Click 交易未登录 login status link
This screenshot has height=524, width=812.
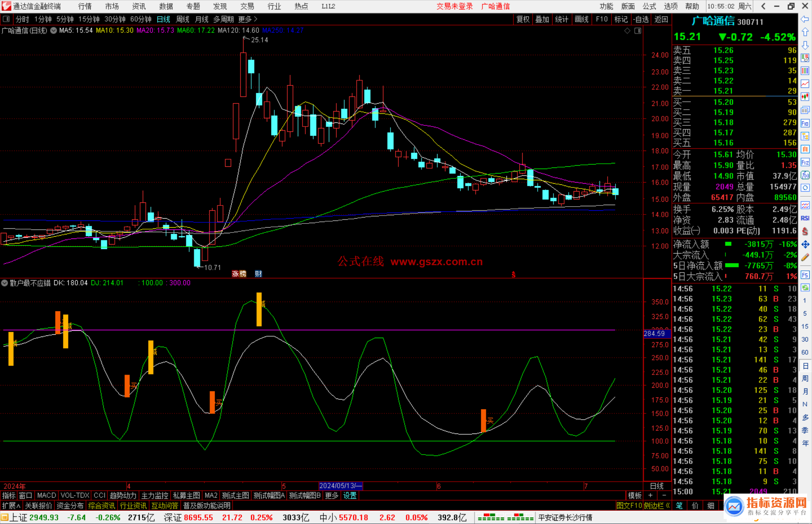pyautogui.click(x=454, y=6)
